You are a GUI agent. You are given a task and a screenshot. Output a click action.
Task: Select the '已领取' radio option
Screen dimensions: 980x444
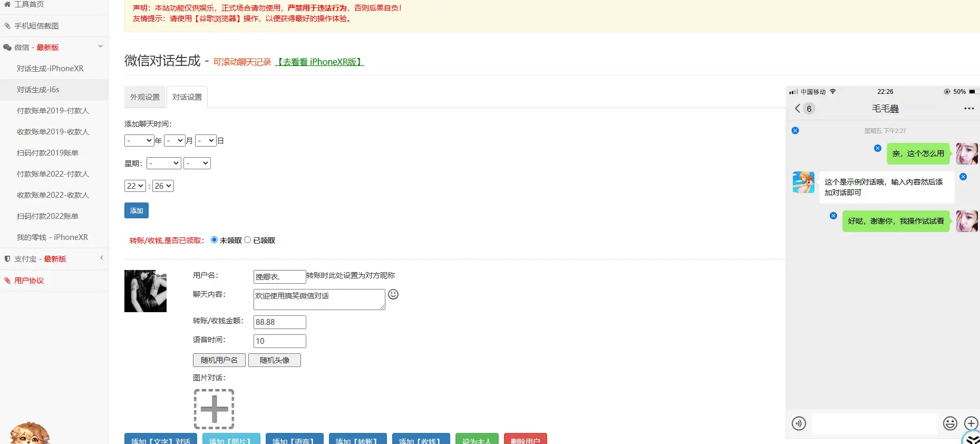coord(247,240)
